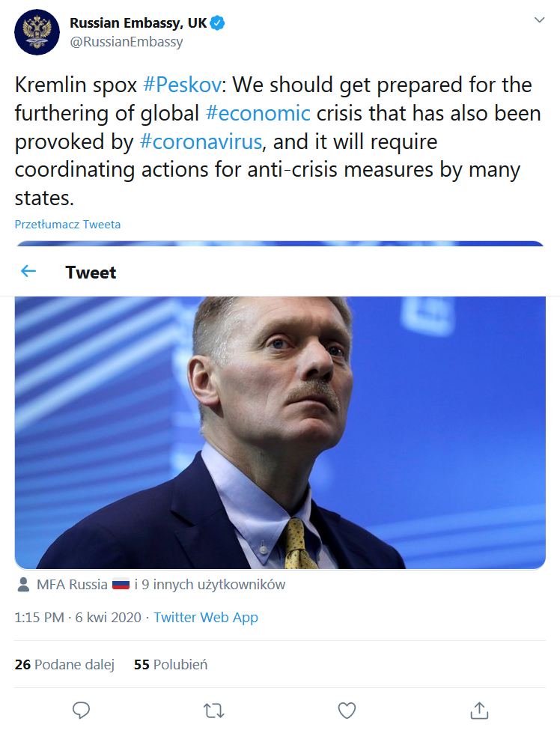Open the #coronavirus hashtag

(x=201, y=142)
